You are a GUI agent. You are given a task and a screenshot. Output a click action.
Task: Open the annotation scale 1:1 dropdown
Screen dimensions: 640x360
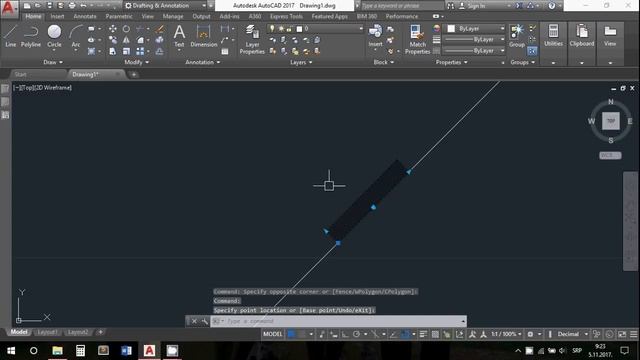point(506,334)
